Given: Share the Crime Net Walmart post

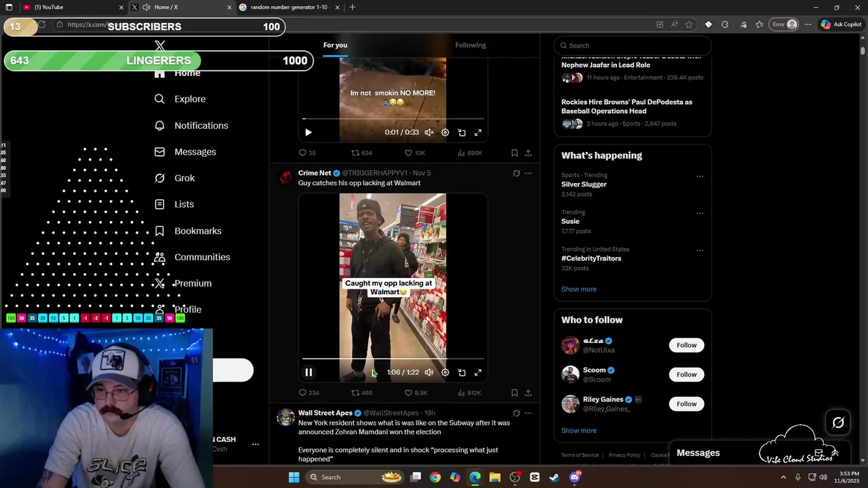Looking at the screenshot, I should point(528,392).
